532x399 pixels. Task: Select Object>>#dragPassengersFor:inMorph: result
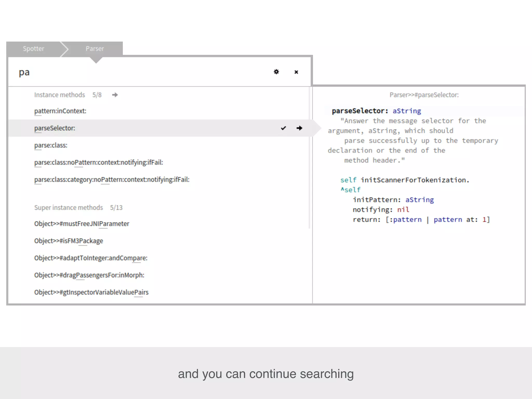[89, 275]
